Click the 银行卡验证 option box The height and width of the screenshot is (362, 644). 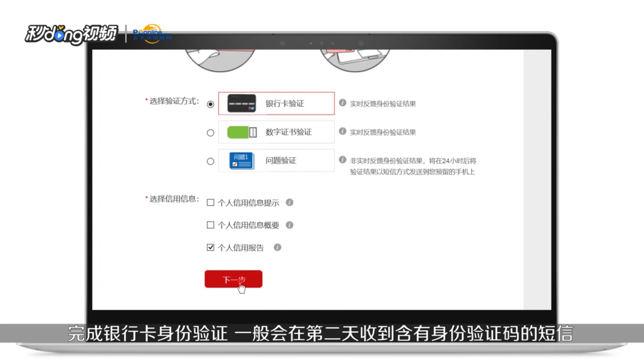(276, 103)
